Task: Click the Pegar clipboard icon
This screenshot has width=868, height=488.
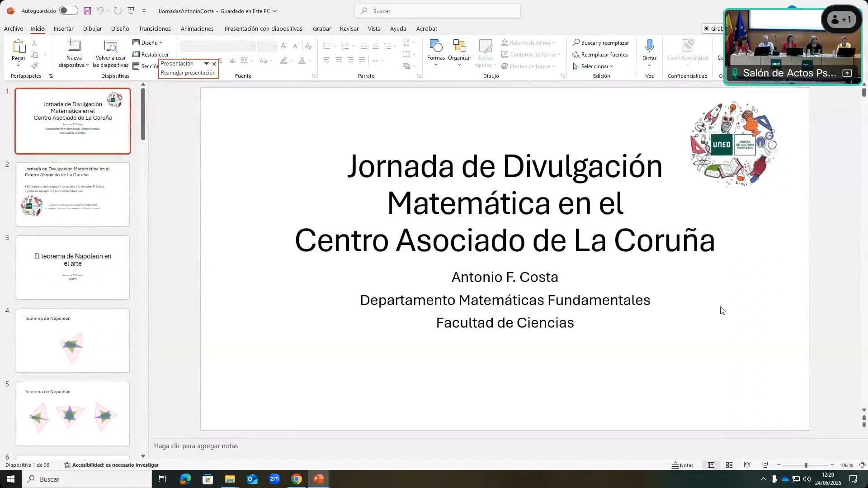Action: (19, 47)
